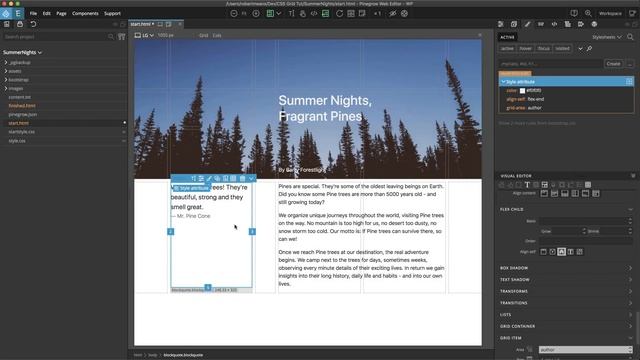The image size is (640, 360).
Task: Click the undo arrow in left panel
Action: point(33,24)
